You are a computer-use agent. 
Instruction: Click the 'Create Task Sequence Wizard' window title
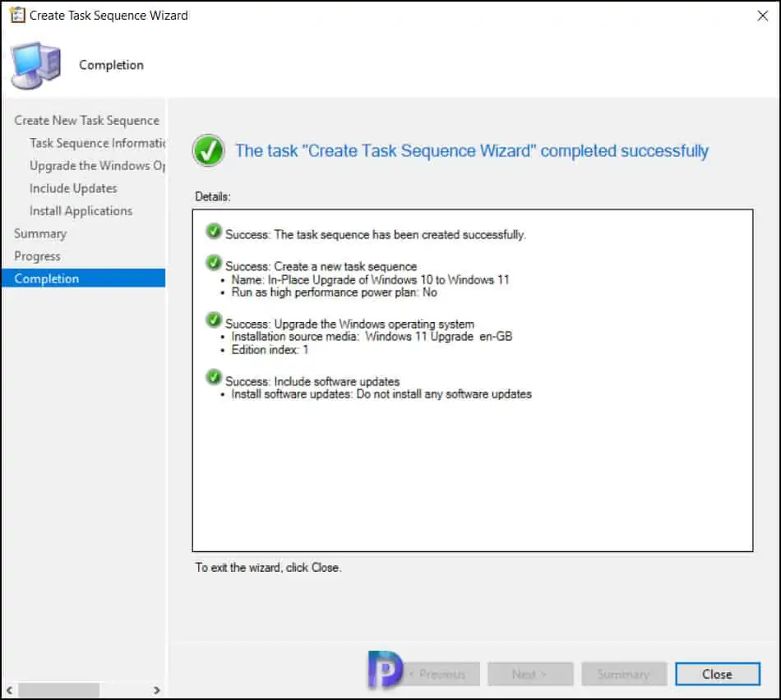click(109, 16)
